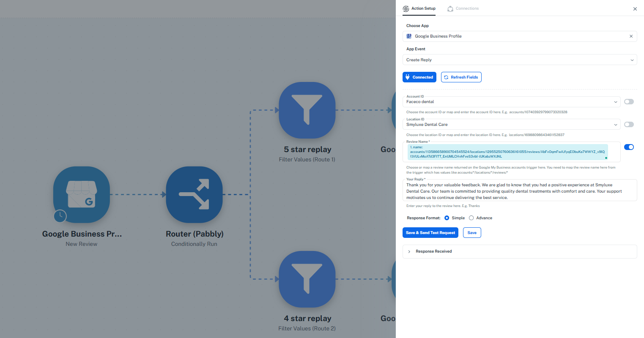Open the Location ID dropdown
The image size is (644, 338).
[x=512, y=125]
